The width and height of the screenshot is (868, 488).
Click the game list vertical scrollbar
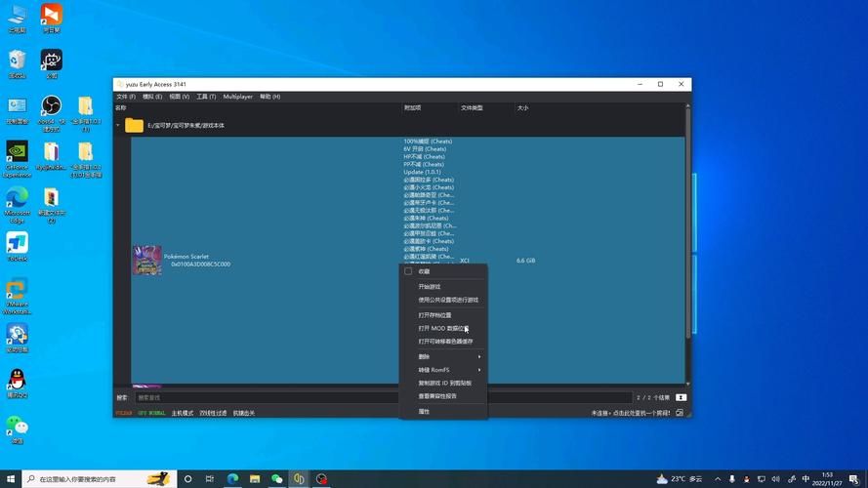pos(688,222)
